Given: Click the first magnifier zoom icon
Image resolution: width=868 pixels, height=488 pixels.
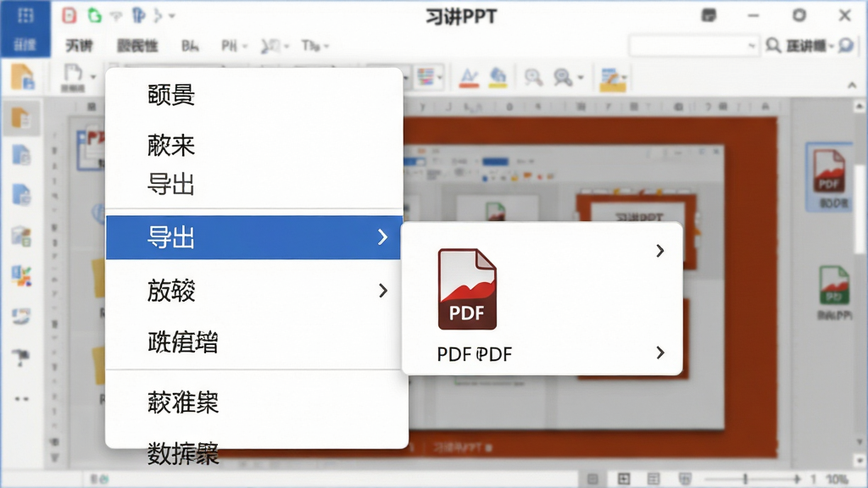Looking at the screenshot, I should pos(533,77).
